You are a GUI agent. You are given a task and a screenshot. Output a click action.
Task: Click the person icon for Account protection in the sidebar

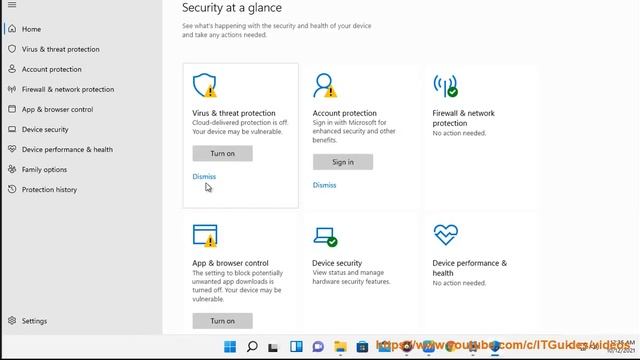[x=12, y=69]
